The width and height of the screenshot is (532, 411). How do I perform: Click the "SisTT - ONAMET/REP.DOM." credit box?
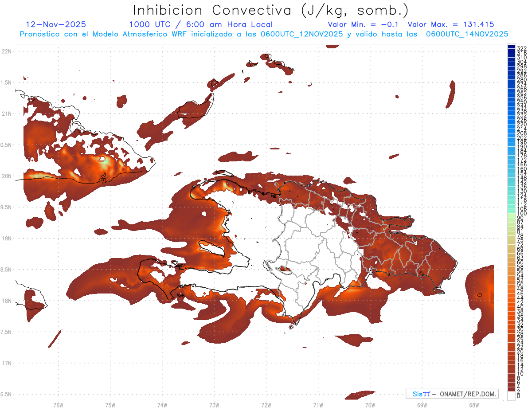(452, 394)
